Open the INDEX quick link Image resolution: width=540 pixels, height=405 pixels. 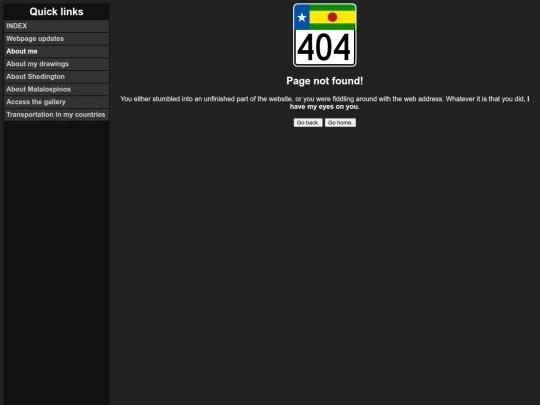[x=56, y=26]
